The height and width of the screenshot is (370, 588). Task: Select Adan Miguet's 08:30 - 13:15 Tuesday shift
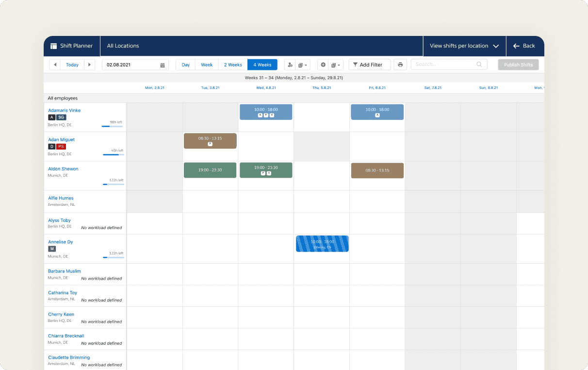click(210, 141)
